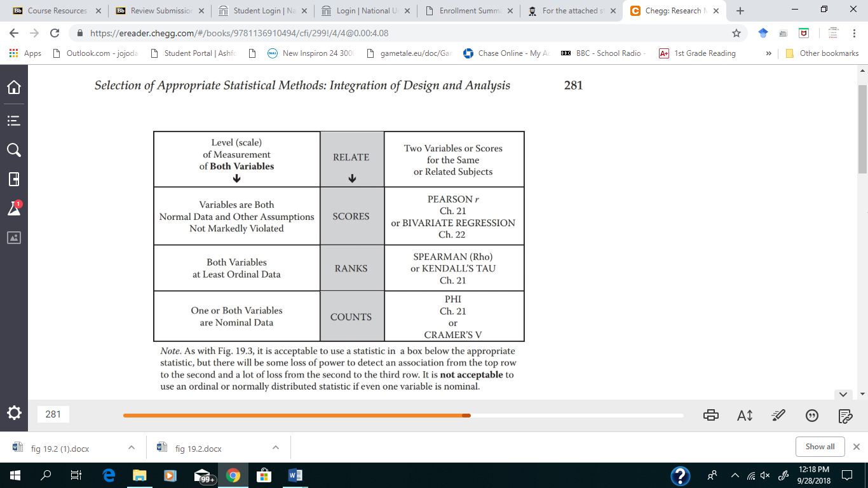Open the copy link tool

[x=845, y=416]
